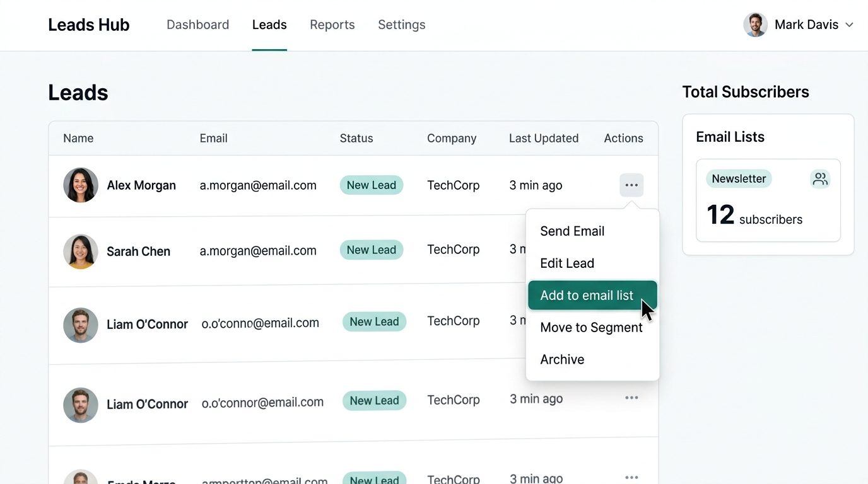This screenshot has height=484, width=868.
Task: Select the Leads tab in the navigation
Action: (x=269, y=25)
